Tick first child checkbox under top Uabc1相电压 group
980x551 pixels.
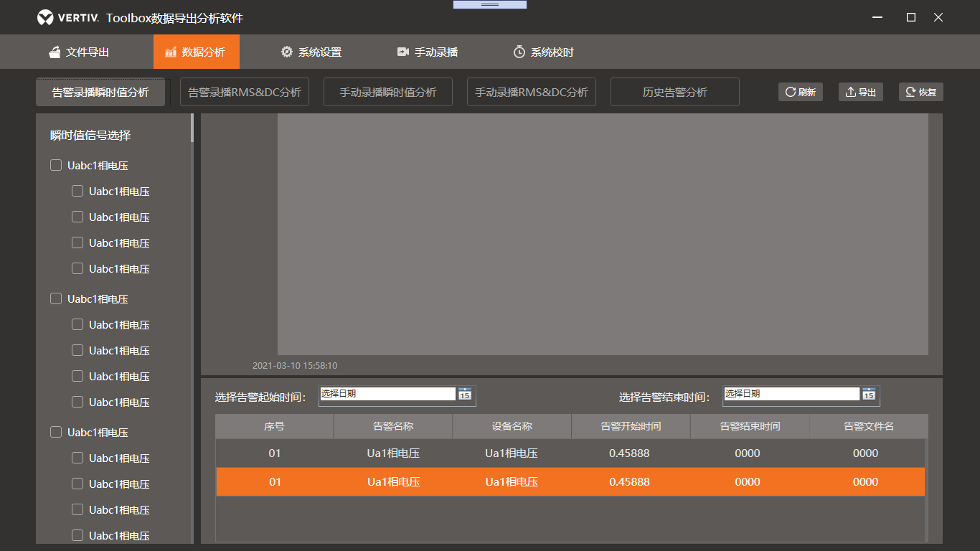point(77,191)
